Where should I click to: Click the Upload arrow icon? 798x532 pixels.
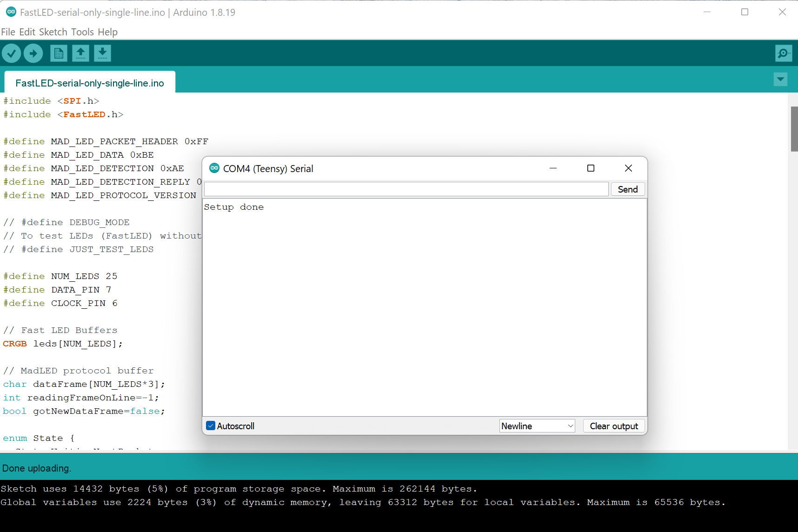click(x=33, y=53)
